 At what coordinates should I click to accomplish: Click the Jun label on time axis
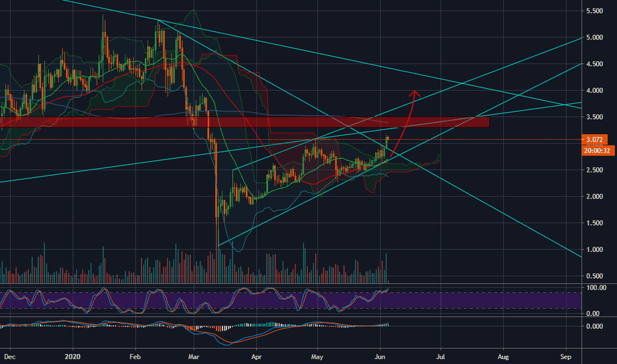(380, 357)
